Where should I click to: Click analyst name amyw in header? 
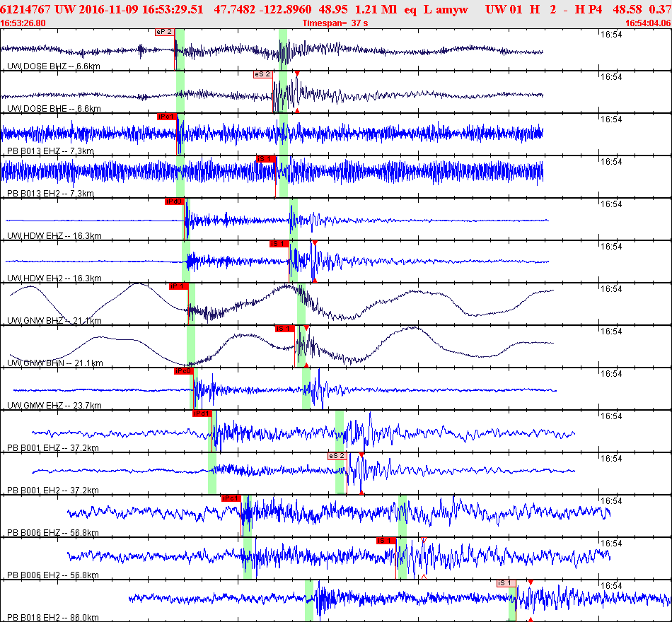(452, 9)
